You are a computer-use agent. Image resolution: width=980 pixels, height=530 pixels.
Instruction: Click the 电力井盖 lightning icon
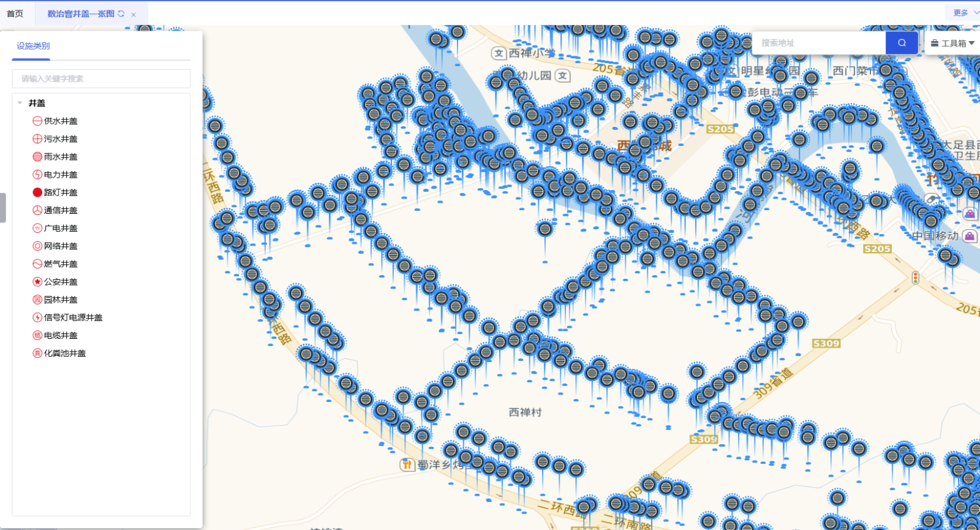(x=37, y=175)
